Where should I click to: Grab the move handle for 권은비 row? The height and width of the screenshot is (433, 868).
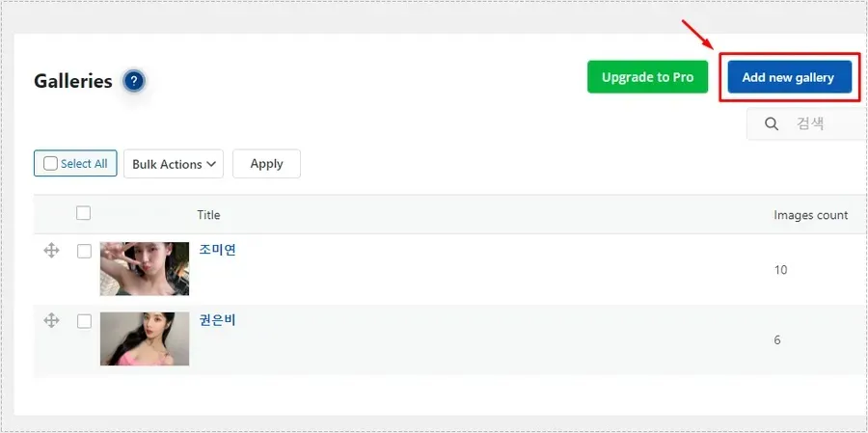51,320
